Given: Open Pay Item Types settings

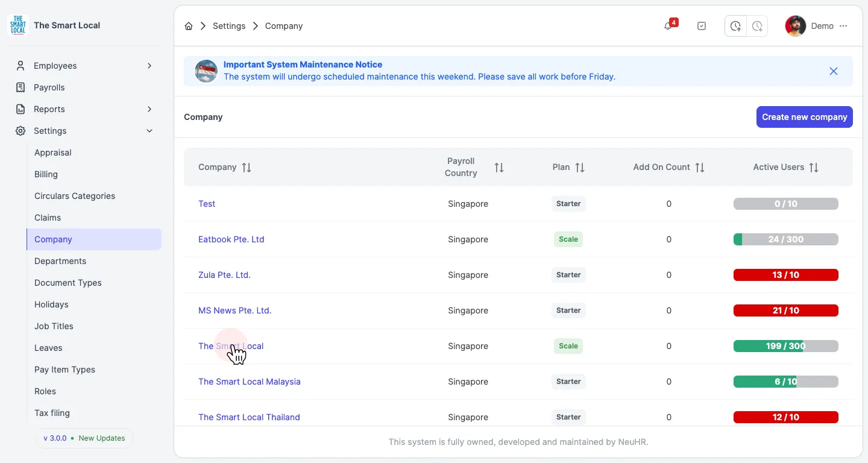Looking at the screenshot, I should pos(94,370).
